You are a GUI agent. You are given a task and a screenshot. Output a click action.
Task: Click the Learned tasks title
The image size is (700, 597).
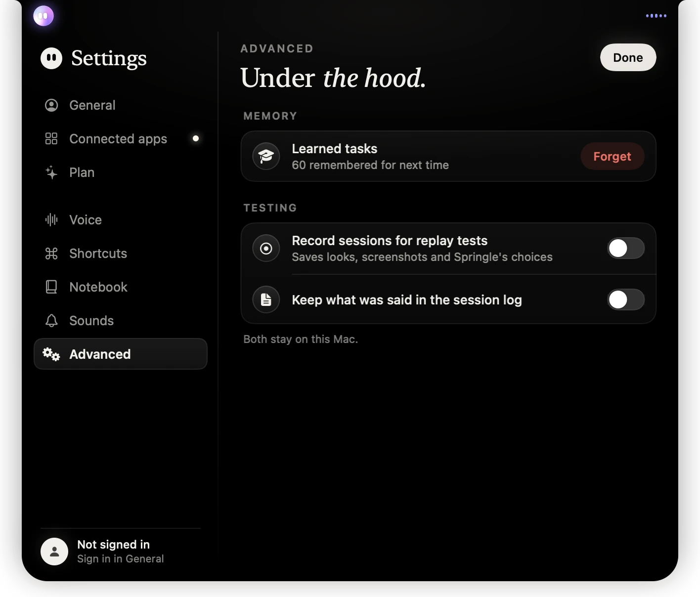(334, 149)
